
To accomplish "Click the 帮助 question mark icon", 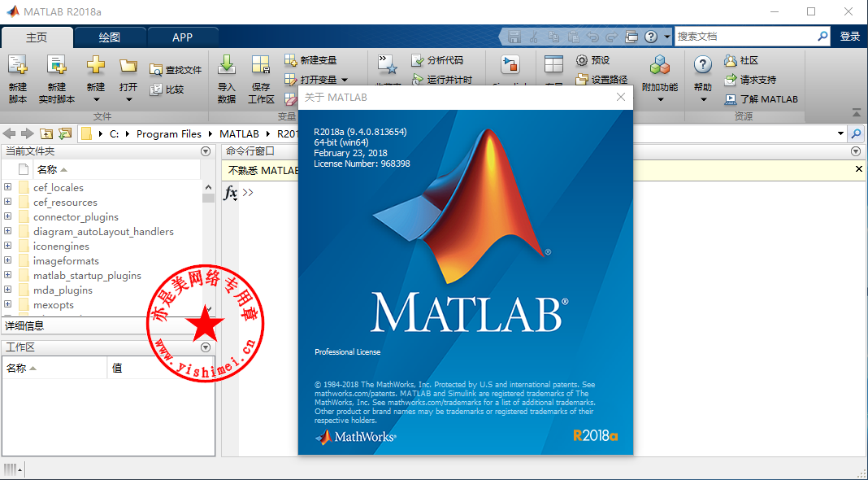I will tap(703, 65).
